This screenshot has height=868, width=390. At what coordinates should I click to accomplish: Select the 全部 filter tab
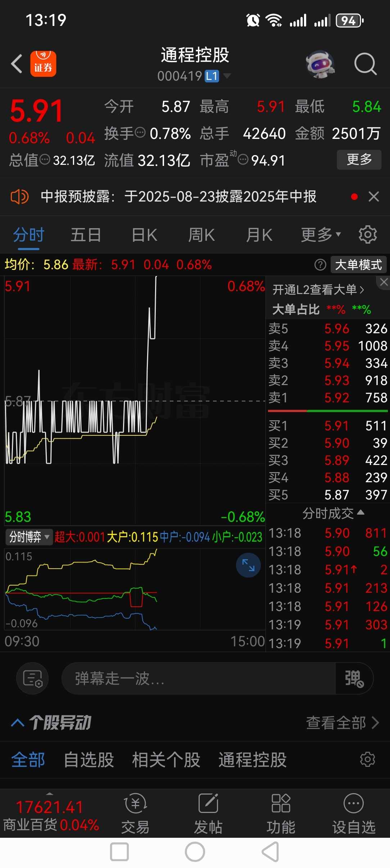point(28,760)
